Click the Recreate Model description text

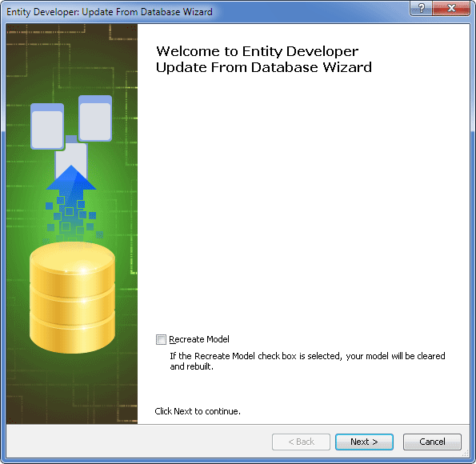(x=307, y=361)
